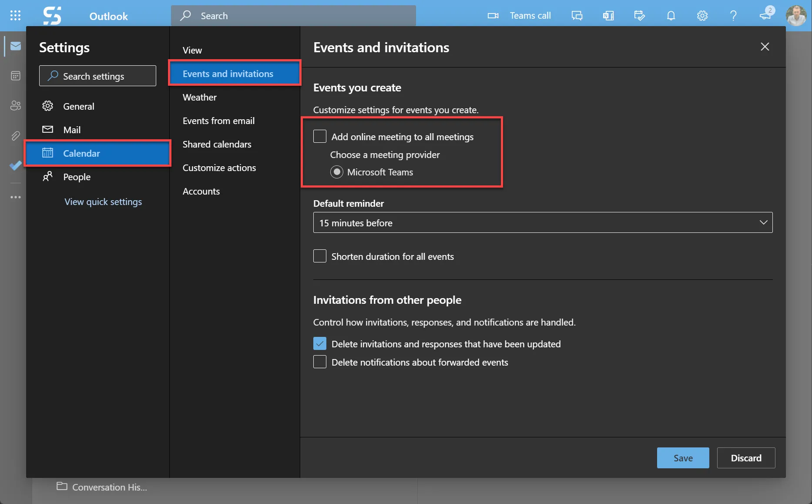Select Calendar settings category

(x=97, y=153)
